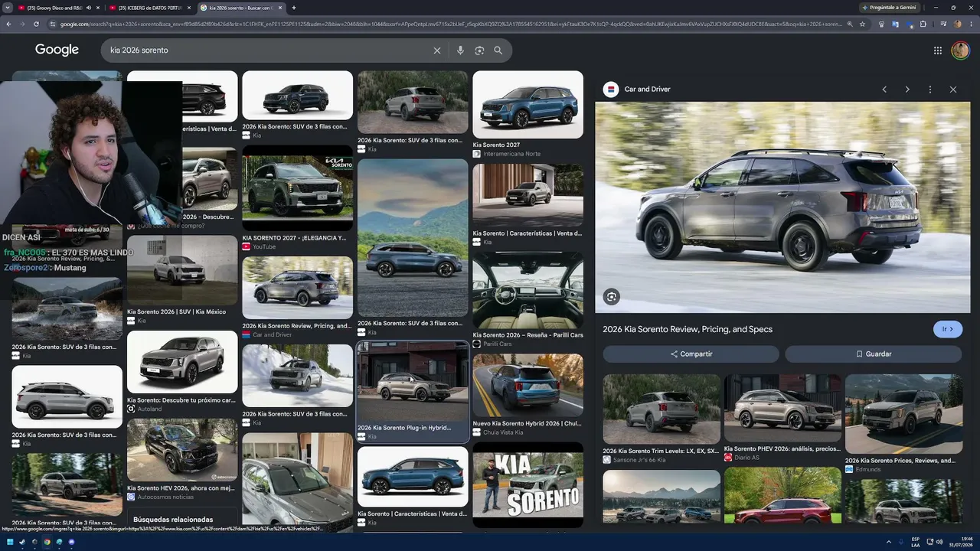Save the image with Guardar

873,354
